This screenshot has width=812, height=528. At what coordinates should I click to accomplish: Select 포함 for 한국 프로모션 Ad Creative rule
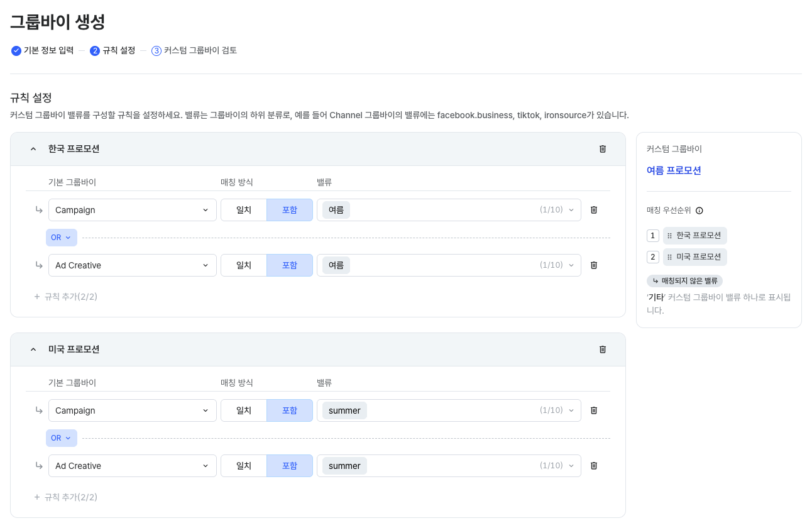pyautogui.click(x=290, y=265)
